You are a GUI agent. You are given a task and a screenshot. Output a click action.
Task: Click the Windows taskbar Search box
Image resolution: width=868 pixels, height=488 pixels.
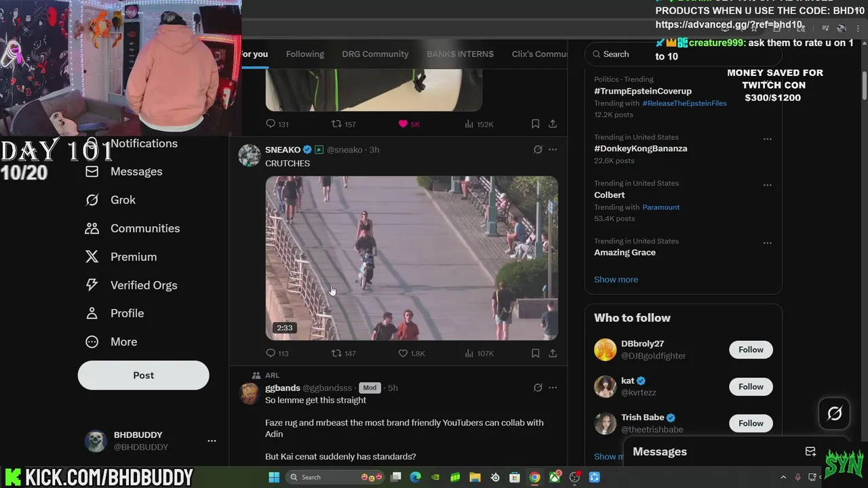(334, 477)
